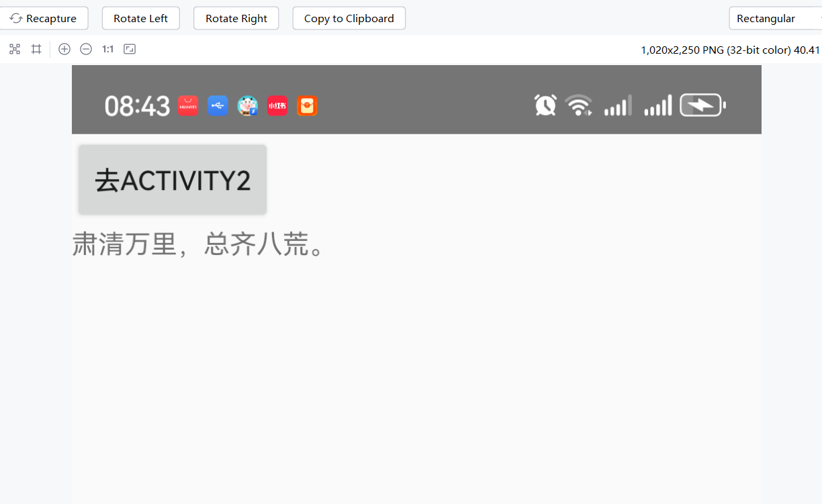
Task: Reset zoom to 1:1 actual size
Action: [x=107, y=49]
